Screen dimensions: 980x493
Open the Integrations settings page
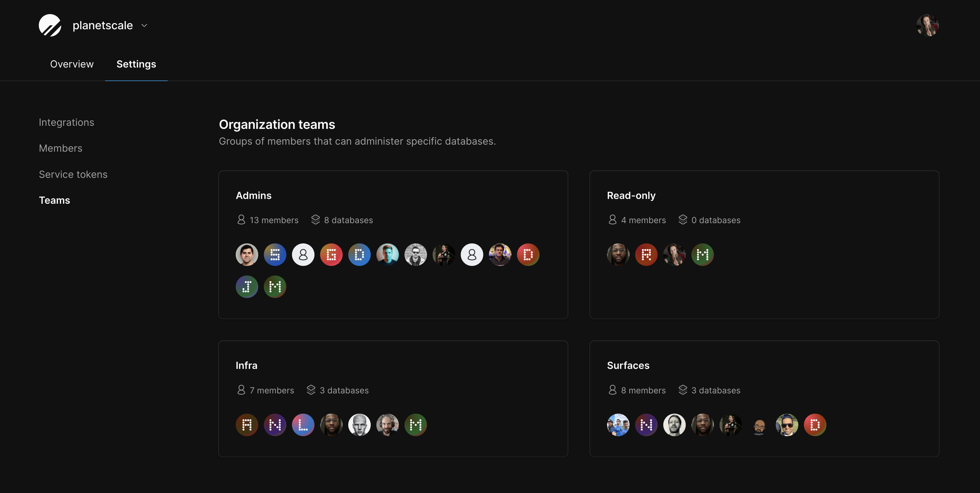[66, 122]
